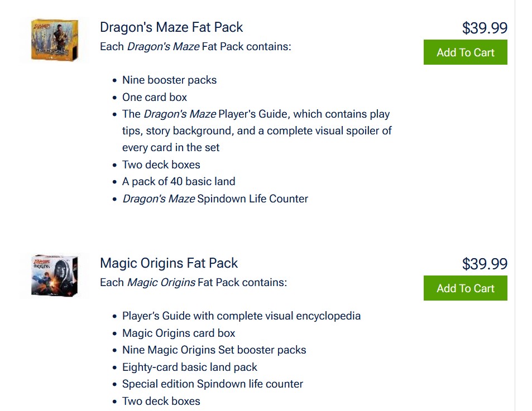Select the 'Nine booster packs' bullet item
The image size is (532, 411).
coord(169,80)
